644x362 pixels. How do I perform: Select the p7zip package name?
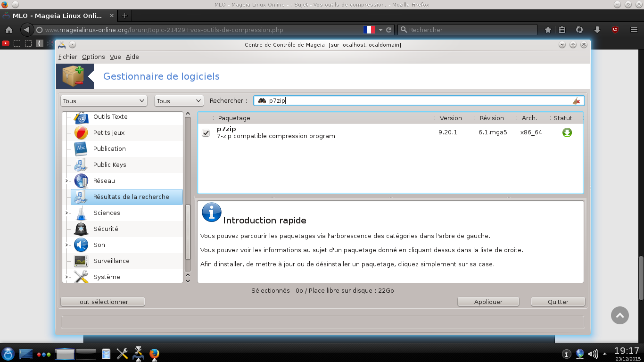[x=226, y=129]
